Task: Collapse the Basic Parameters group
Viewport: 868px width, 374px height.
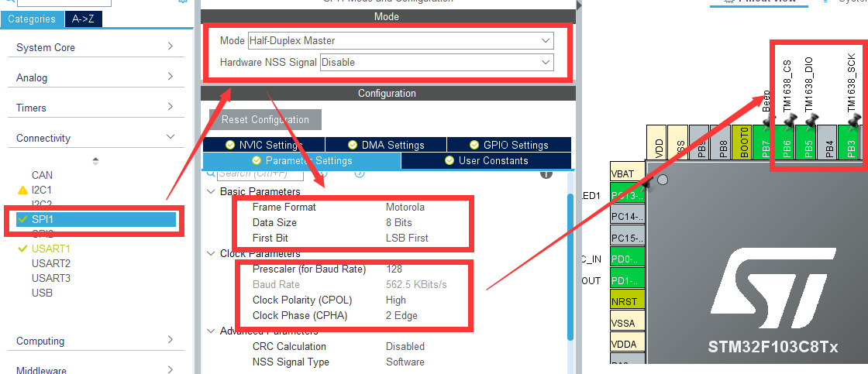Action: point(211,191)
